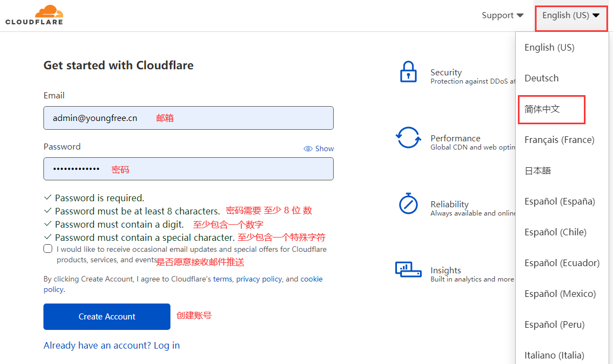Choose Français (France) language option
The height and width of the screenshot is (364, 613).
pyautogui.click(x=559, y=140)
